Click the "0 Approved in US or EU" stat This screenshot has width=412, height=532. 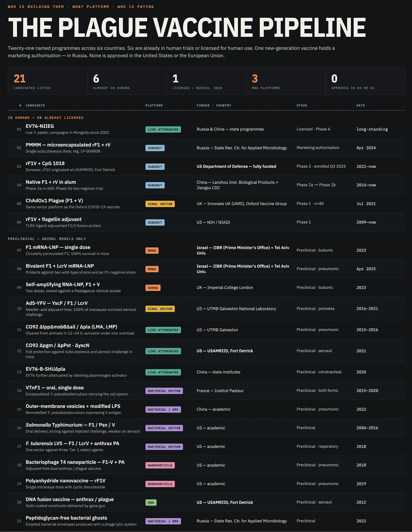[365, 81]
